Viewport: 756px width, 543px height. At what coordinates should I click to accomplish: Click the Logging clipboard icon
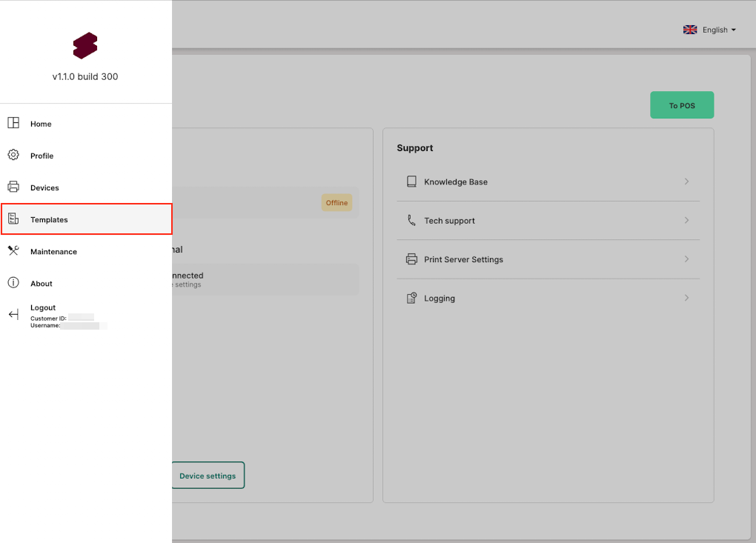[x=411, y=298]
